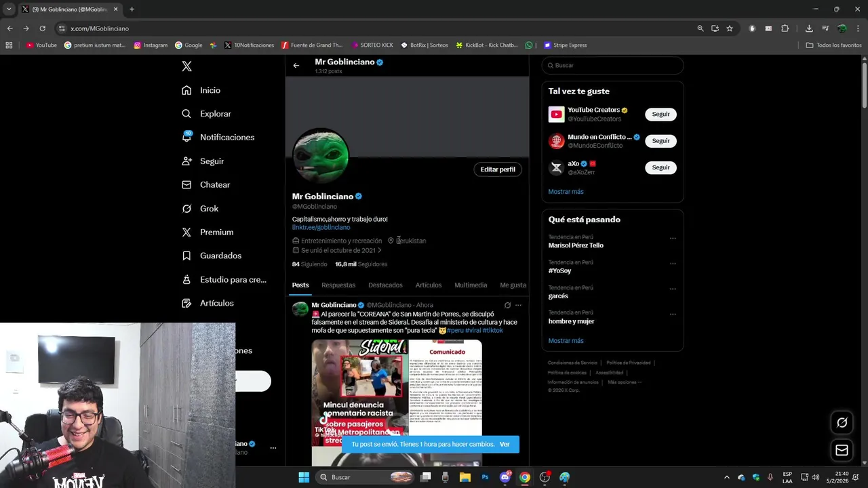
Task: Open the Stripe Express bookmark
Action: [x=565, y=45]
